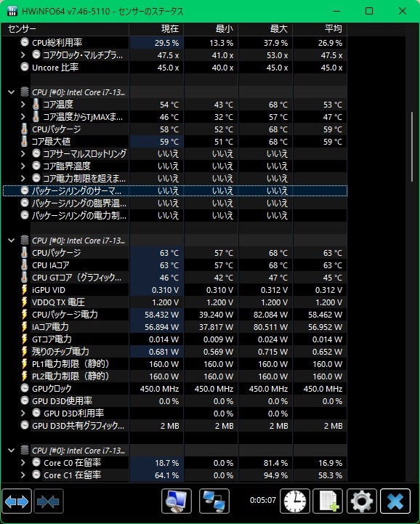Close sensors with the blue X button
This screenshot has width=420, height=524.
395,501
